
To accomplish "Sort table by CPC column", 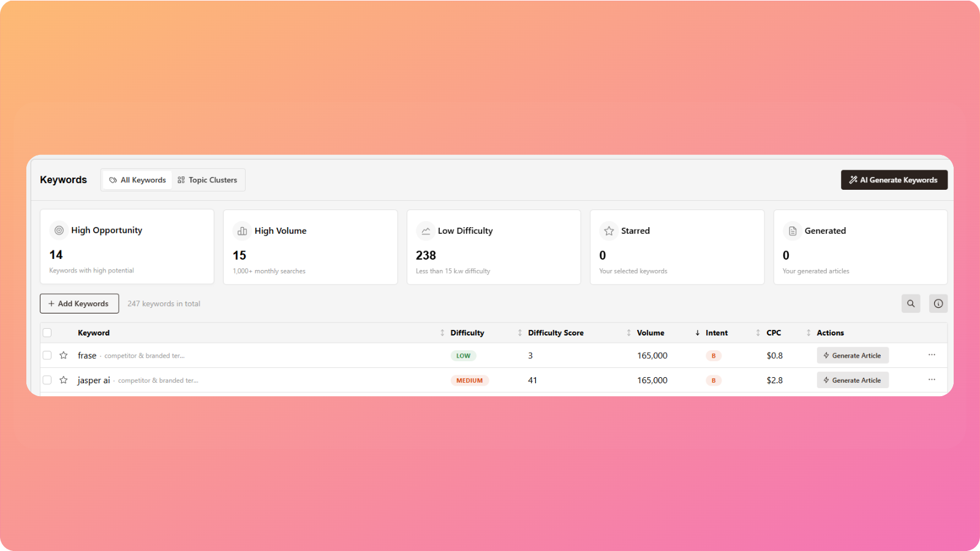I will (x=773, y=333).
